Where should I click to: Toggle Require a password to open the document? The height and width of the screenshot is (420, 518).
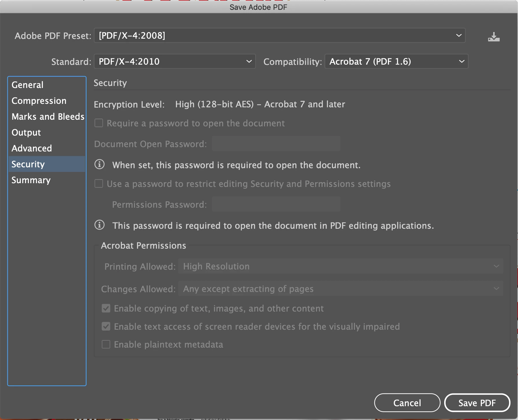99,123
